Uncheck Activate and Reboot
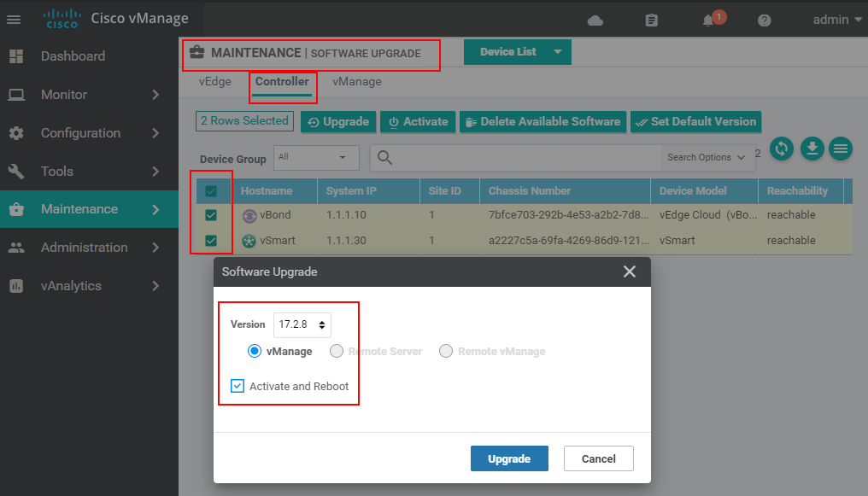The height and width of the screenshot is (496, 868). click(x=237, y=386)
